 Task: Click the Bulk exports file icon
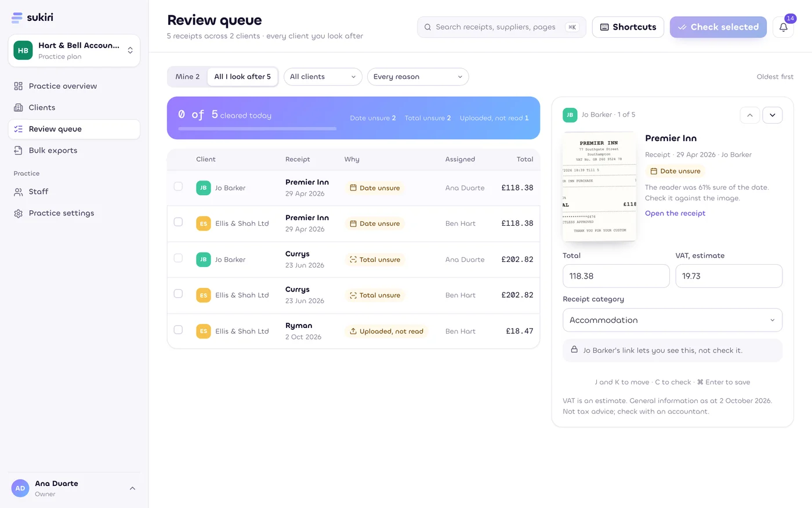(x=18, y=150)
